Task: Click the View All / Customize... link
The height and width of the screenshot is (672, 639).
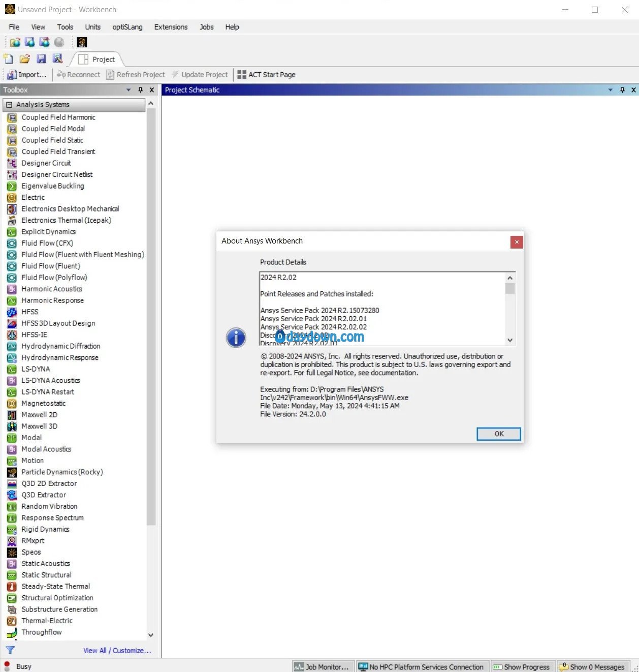Action: pos(117,651)
